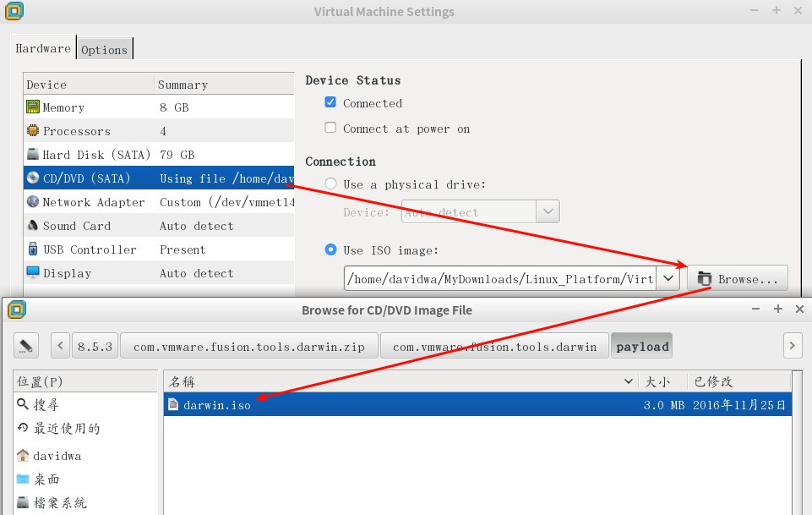This screenshot has height=515, width=812.
Task: Close the Virtual Machine Settings window
Action: pyautogui.click(x=798, y=10)
